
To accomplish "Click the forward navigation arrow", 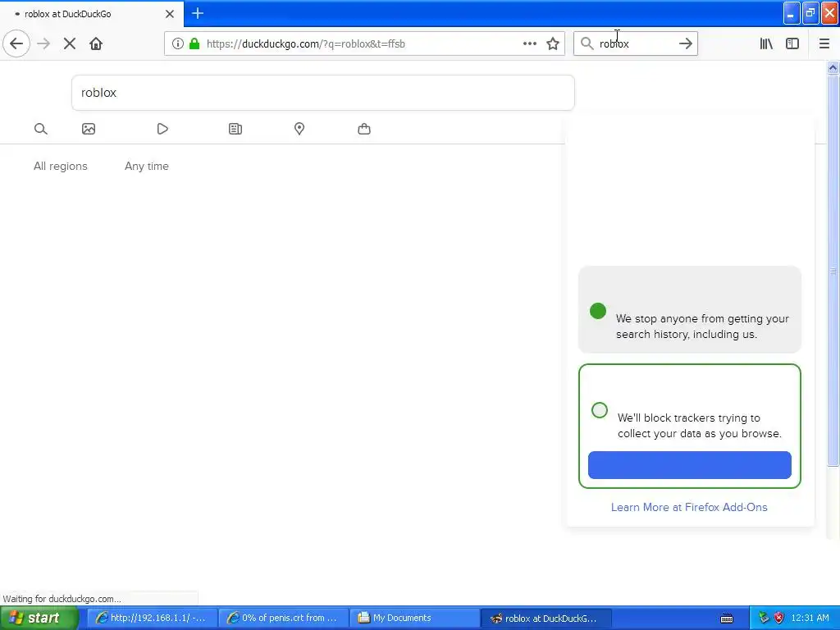I will [x=43, y=43].
